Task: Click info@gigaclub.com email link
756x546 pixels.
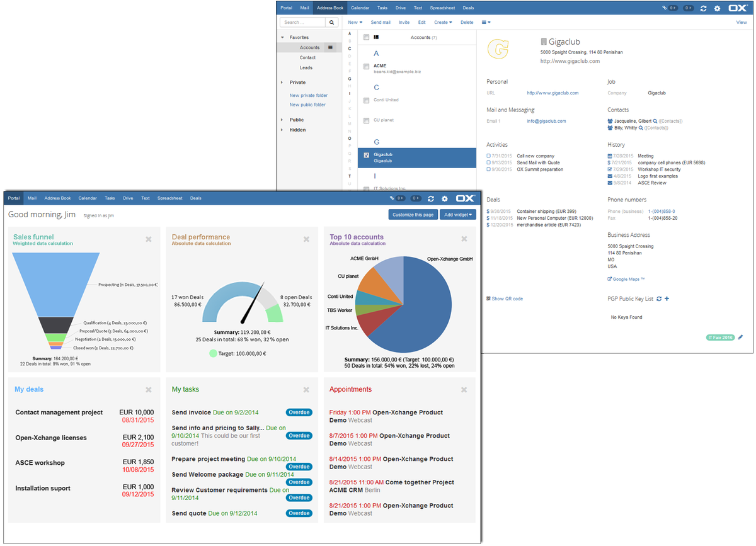Action: tap(547, 121)
